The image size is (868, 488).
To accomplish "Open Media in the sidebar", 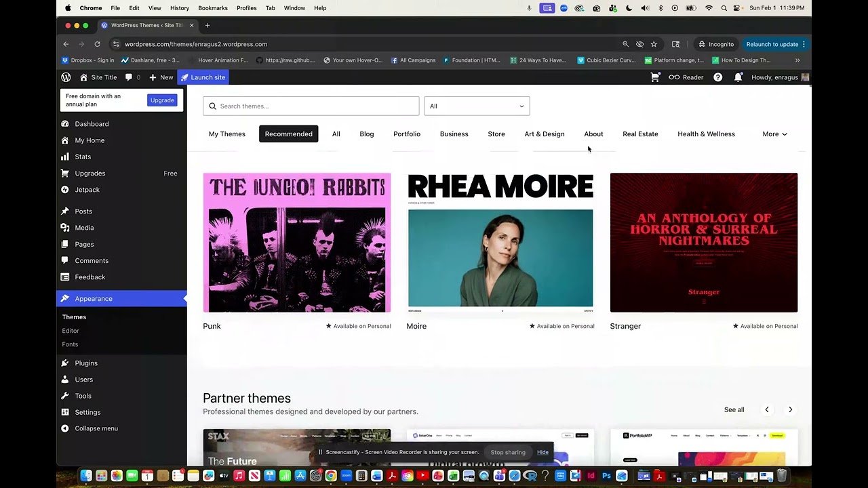I will [x=84, y=228].
